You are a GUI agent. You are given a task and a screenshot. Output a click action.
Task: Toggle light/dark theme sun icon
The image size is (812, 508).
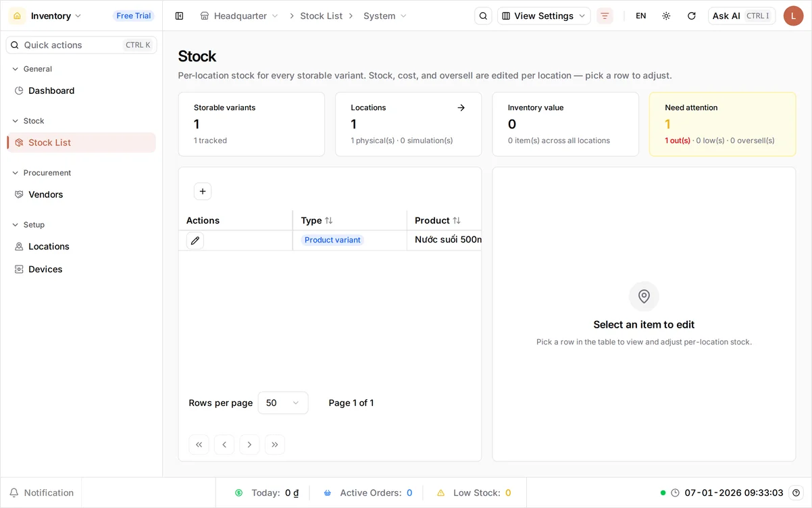click(666, 16)
